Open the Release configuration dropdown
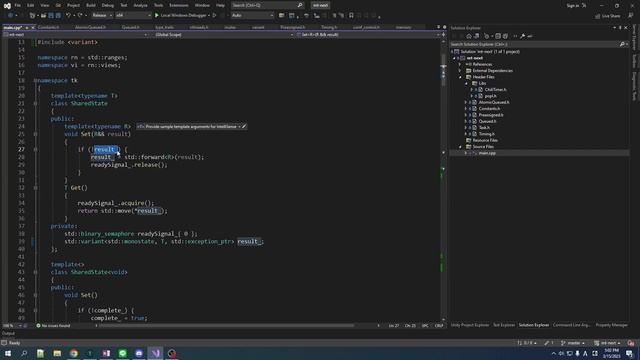The image size is (640, 360). tap(102, 16)
